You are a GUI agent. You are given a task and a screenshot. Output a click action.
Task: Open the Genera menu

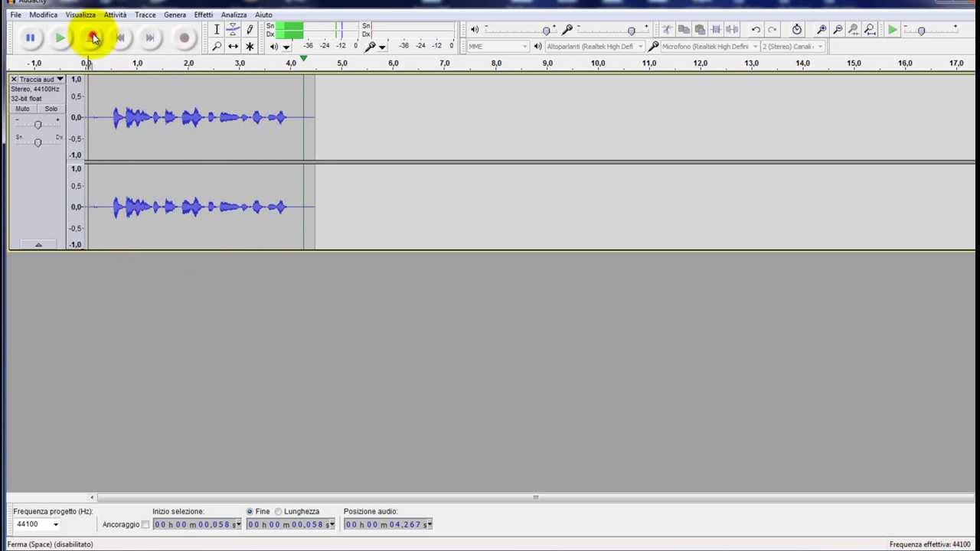[175, 15]
